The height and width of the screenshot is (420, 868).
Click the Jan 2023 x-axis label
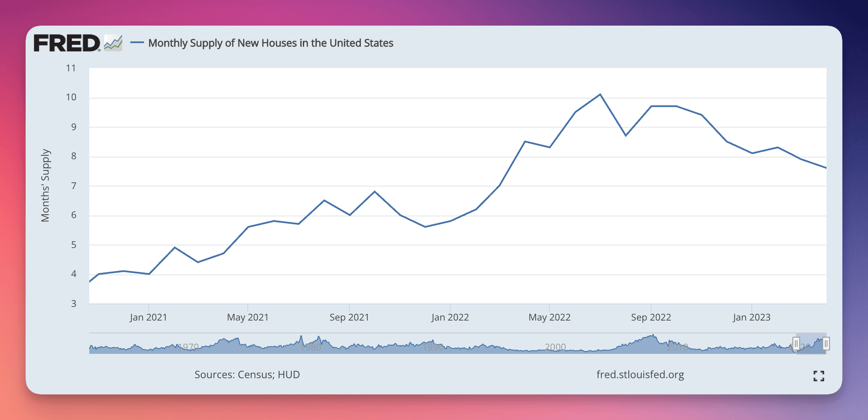coord(751,318)
